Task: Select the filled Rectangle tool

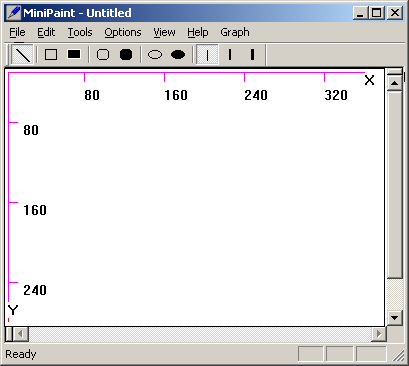Action: pos(74,55)
